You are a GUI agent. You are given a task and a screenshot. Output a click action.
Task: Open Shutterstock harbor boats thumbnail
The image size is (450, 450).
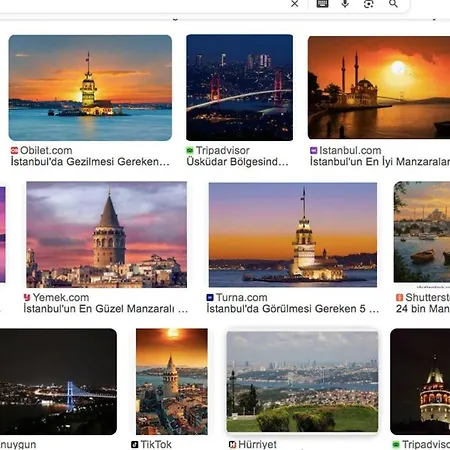pyautogui.click(x=422, y=232)
